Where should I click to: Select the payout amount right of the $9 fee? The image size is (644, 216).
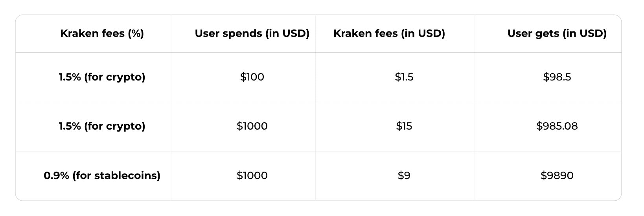pyautogui.click(x=557, y=176)
